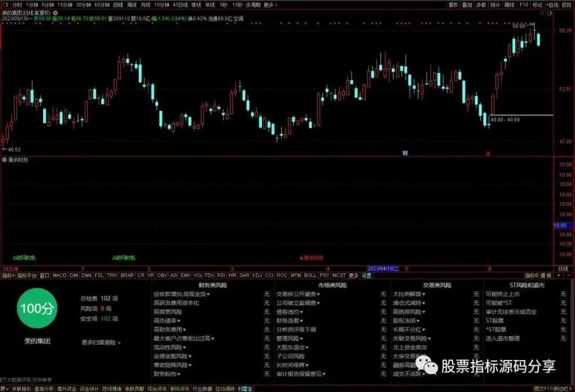Click the 2023/04/18 date marker on the timeline

(x=383, y=269)
